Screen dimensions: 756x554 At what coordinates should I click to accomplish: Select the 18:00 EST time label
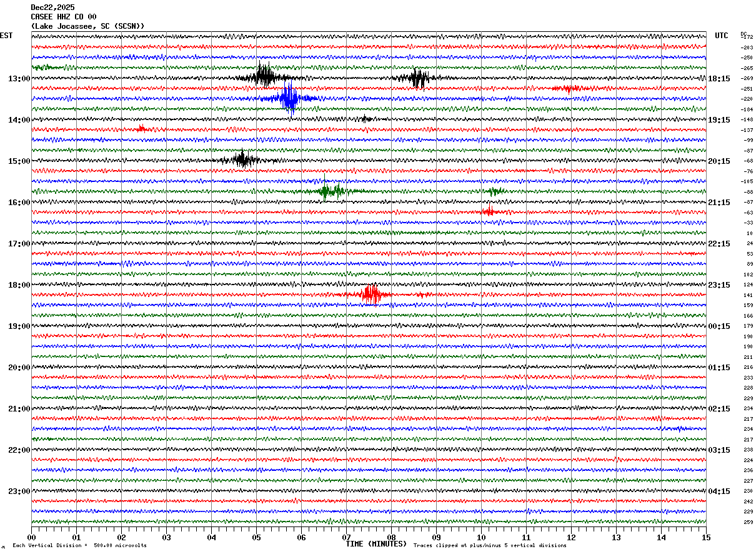[19, 285]
